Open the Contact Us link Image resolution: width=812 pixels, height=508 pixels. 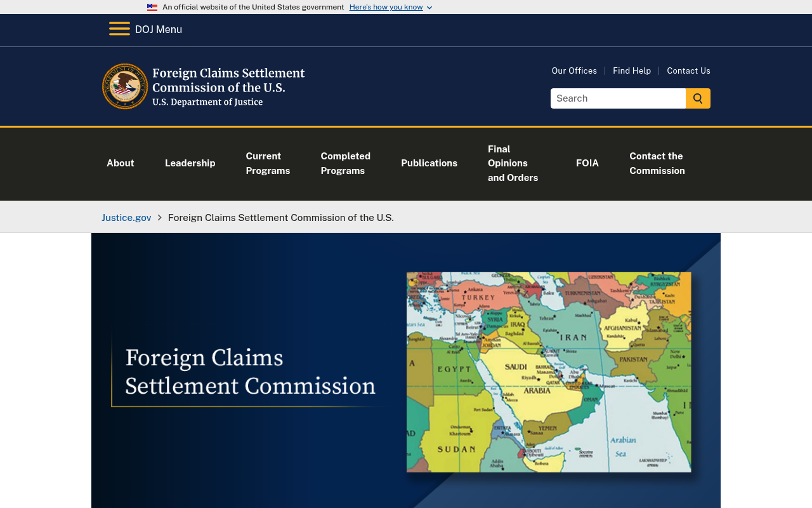pos(688,70)
